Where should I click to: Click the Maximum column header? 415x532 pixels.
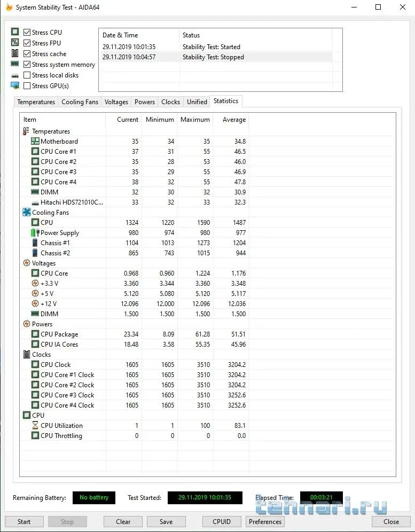(x=195, y=120)
